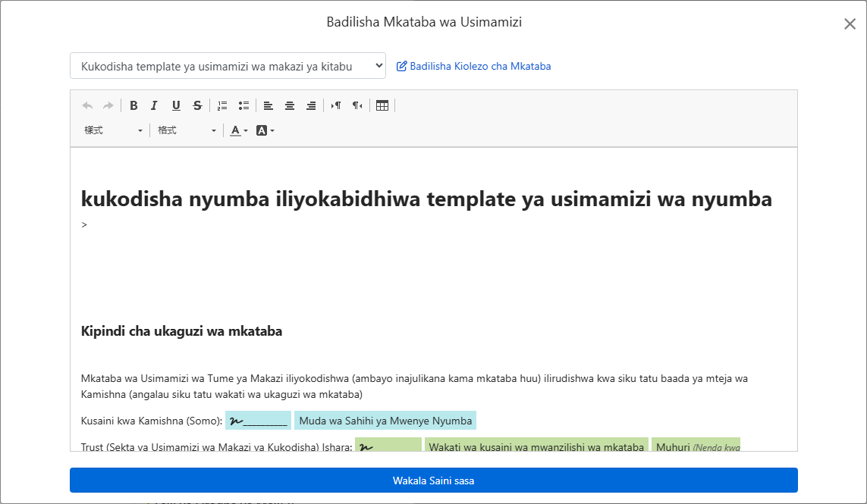
Task: Insert a numbered list
Action: click(x=222, y=105)
